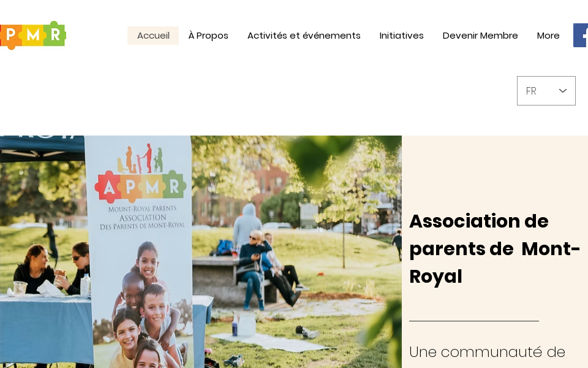Open the À Propos menu item
The width and height of the screenshot is (588, 368).
point(208,36)
